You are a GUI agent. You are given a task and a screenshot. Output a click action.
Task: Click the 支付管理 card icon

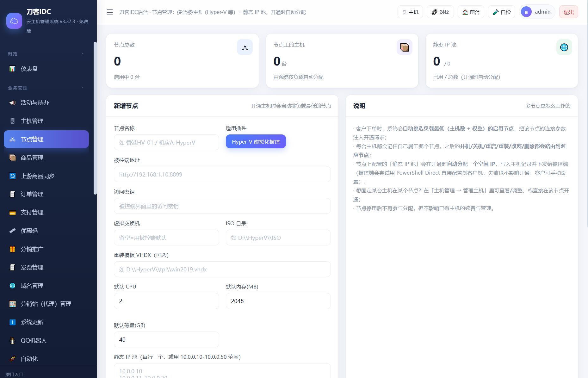(x=12, y=213)
